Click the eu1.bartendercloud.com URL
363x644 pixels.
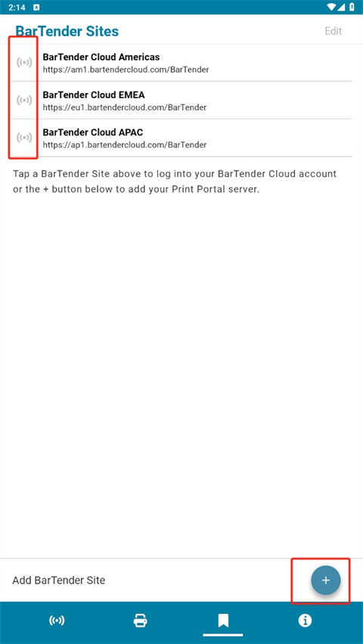coord(125,107)
